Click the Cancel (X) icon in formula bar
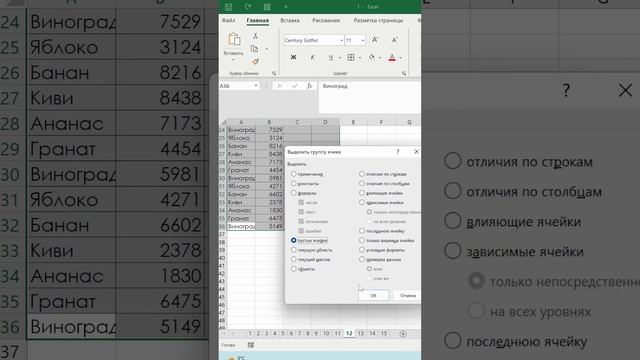The height and width of the screenshot is (360, 640). pos(279,86)
